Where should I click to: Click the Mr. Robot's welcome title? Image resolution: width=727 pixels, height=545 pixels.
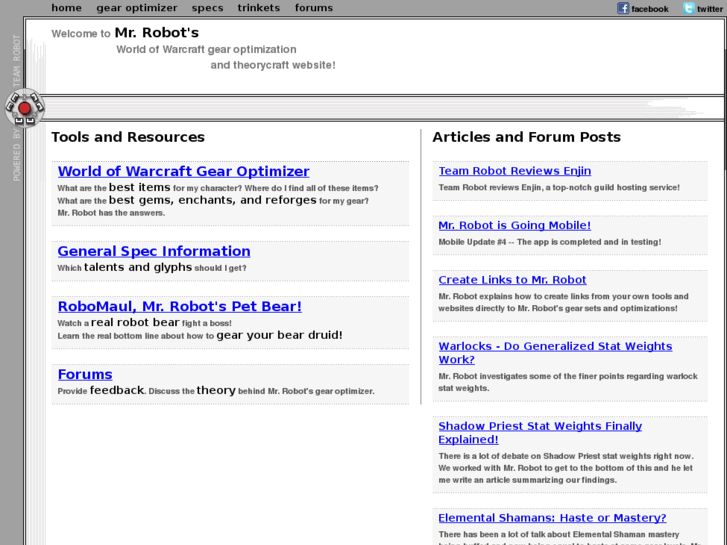click(157, 32)
